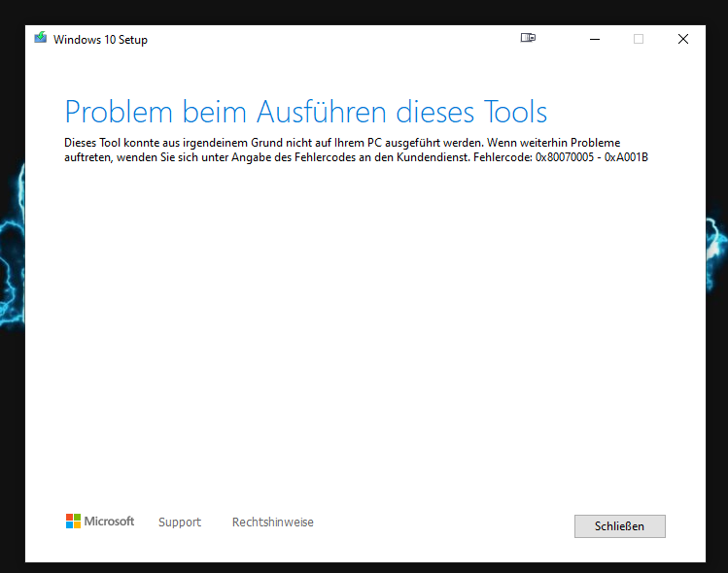Viewport: 728px width, 573px height.
Task: Open the Support link
Action: tap(180, 522)
